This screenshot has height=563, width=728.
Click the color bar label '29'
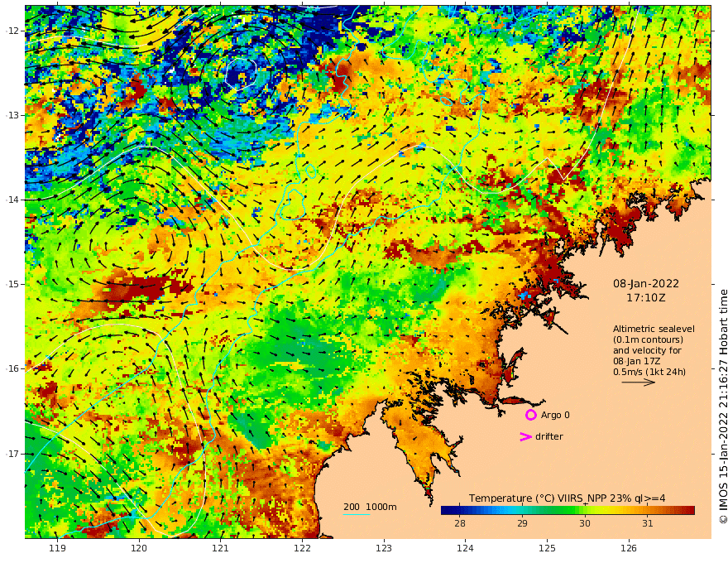(x=522, y=523)
